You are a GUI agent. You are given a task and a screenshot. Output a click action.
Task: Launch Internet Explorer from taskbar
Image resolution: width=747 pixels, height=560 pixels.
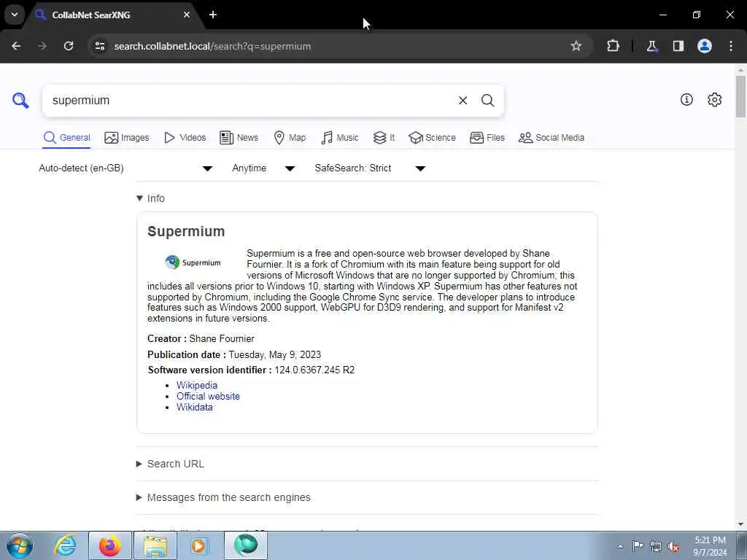[x=65, y=545]
